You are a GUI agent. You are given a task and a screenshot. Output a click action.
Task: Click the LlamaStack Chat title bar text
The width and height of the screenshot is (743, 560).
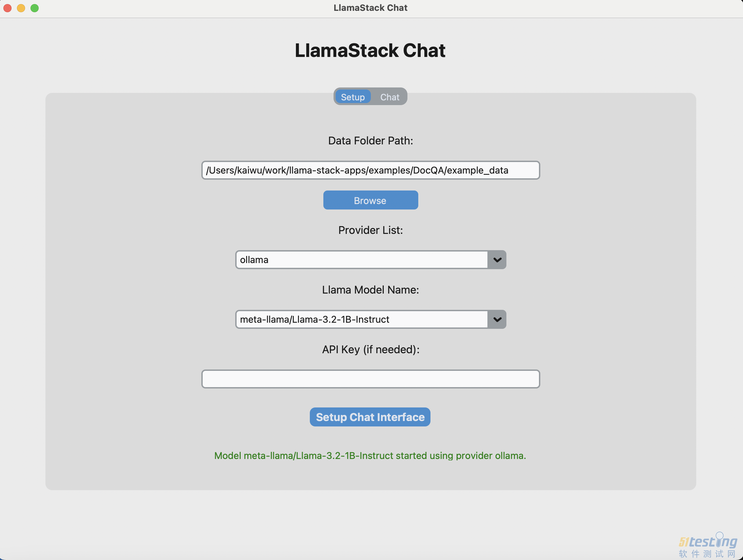pyautogui.click(x=370, y=7)
